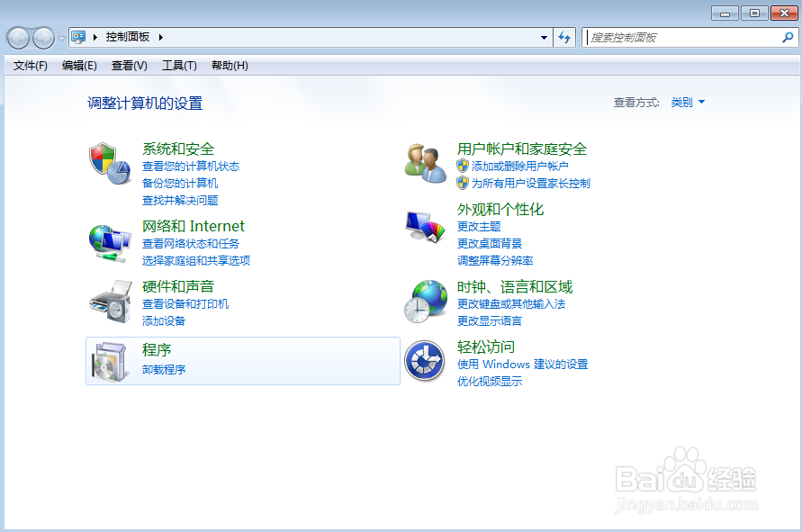Open the 查看(V) menu

click(x=129, y=66)
